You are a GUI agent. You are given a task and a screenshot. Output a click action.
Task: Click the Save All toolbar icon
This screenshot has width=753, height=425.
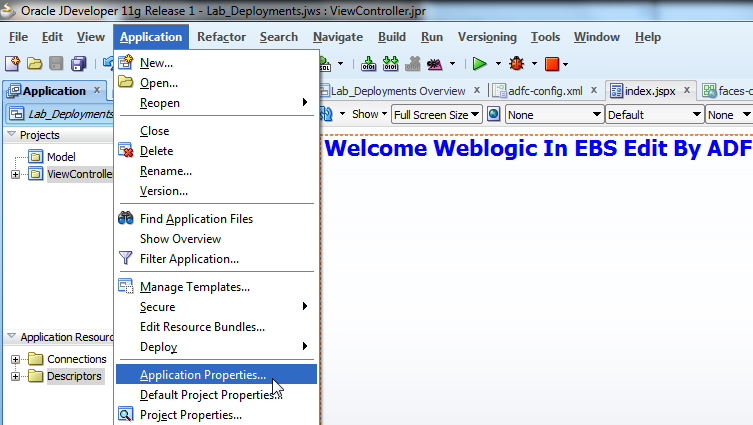pyautogui.click(x=78, y=63)
